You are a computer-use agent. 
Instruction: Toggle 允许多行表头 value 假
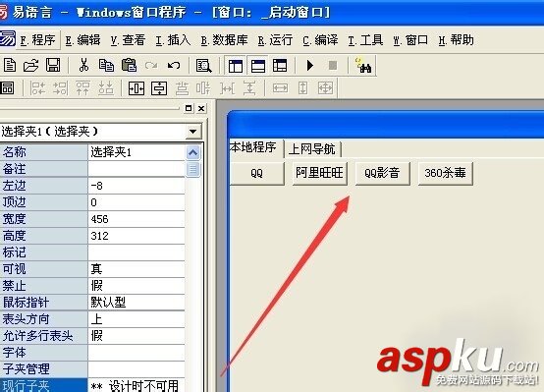click(x=136, y=336)
